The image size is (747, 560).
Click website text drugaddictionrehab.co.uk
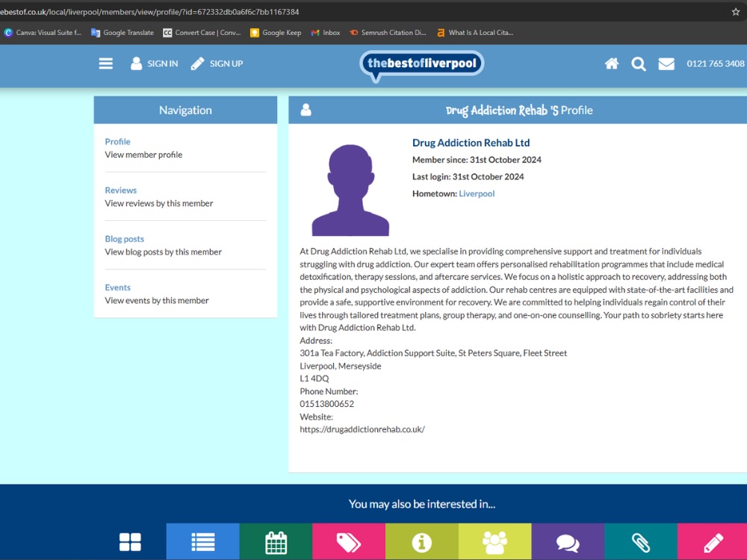coord(362,429)
